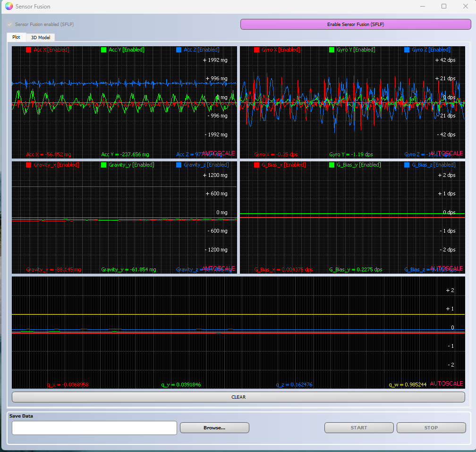Click AUTOSCALE on the quaternion plot
Screen dimensions: 476x452
pos(446,384)
